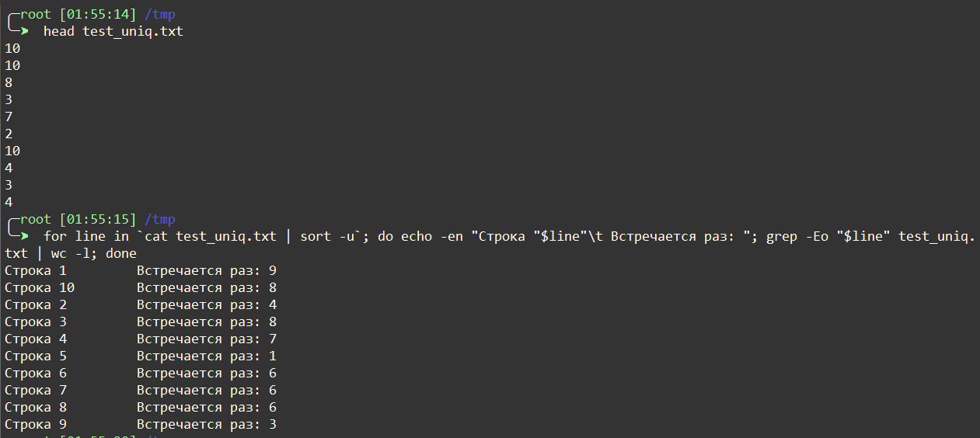The width and height of the screenshot is (980, 438).
Task: Click the number 2 in head output
Action: coord(9,134)
